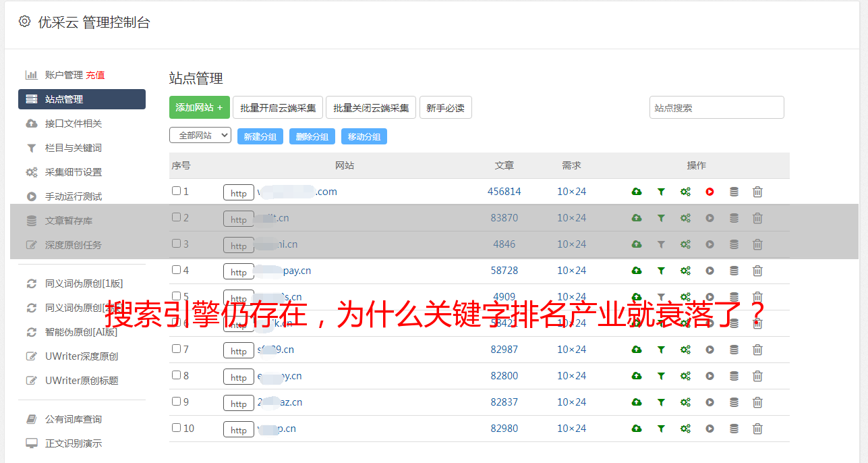Click the cloud upload icon in row 1
The width and height of the screenshot is (868, 463).
tap(637, 192)
